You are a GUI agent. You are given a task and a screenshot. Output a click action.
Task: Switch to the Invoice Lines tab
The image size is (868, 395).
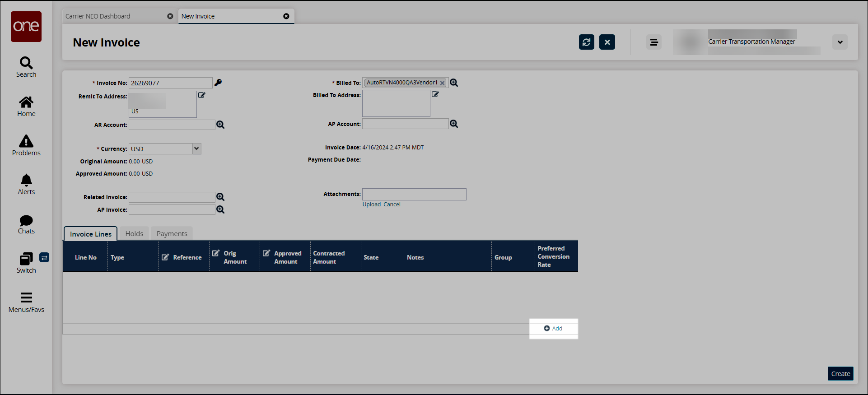[91, 234]
